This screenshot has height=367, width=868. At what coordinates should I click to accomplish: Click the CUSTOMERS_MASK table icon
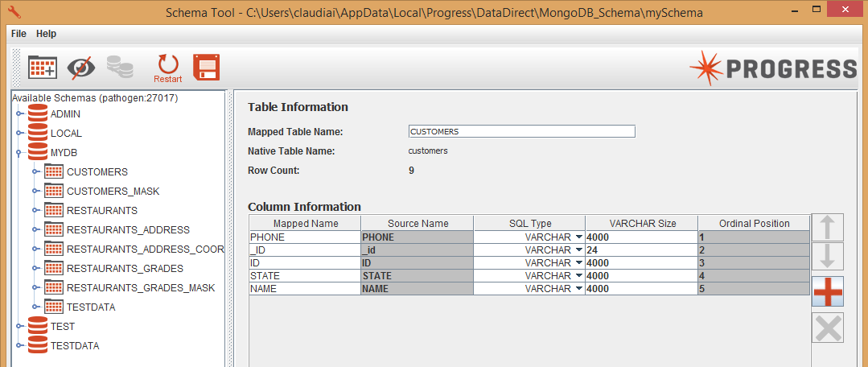[54, 191]
